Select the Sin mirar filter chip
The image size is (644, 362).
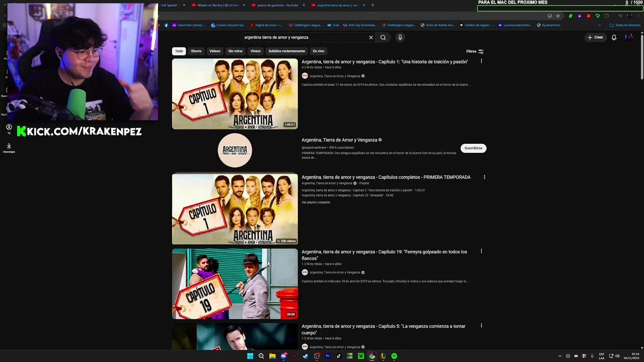(235, 51)
